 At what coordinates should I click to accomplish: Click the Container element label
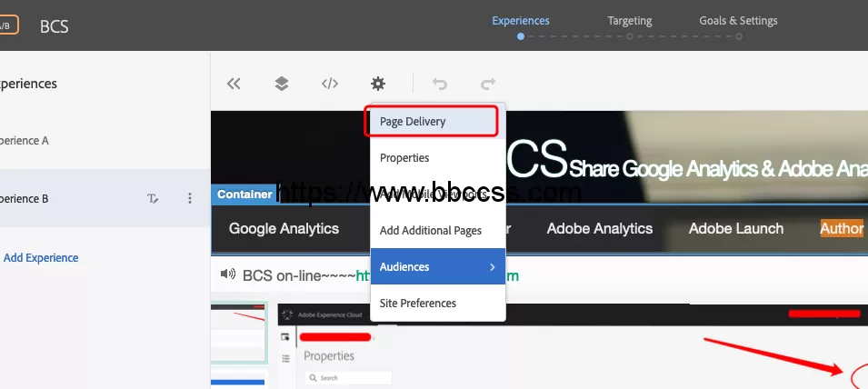244,194
